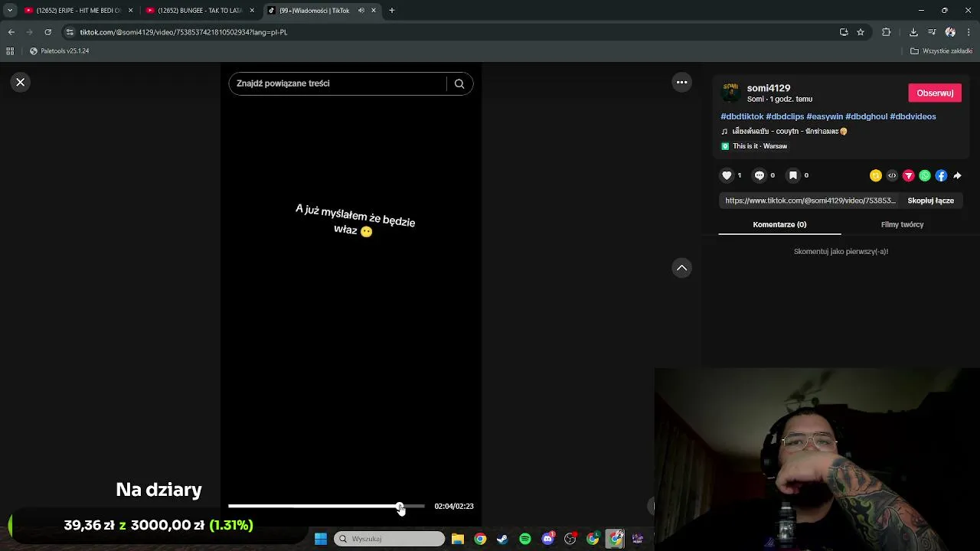Open the apps grid icon in the bookmarks bar
Viewport: 980px width, 551px height.
tap(10, 51)
